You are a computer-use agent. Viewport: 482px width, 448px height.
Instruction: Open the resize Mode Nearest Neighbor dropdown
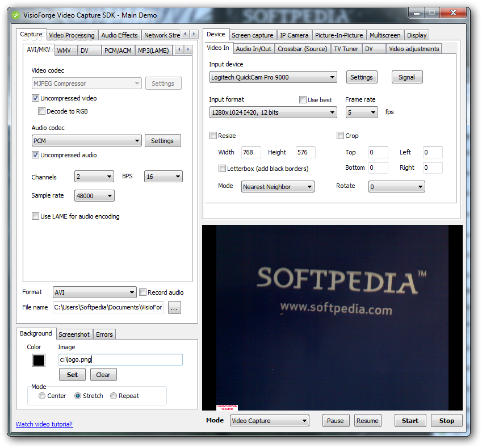tap(278, 187)
